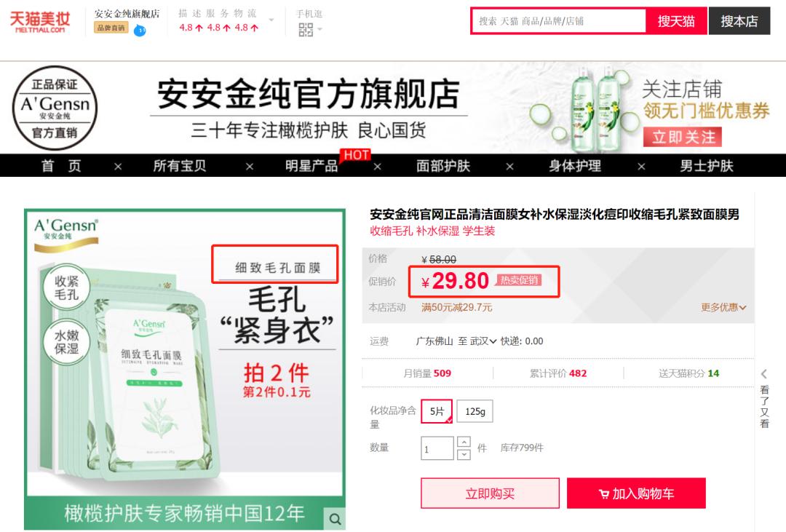Click the 看了又看 left arrow

[764, 373]
